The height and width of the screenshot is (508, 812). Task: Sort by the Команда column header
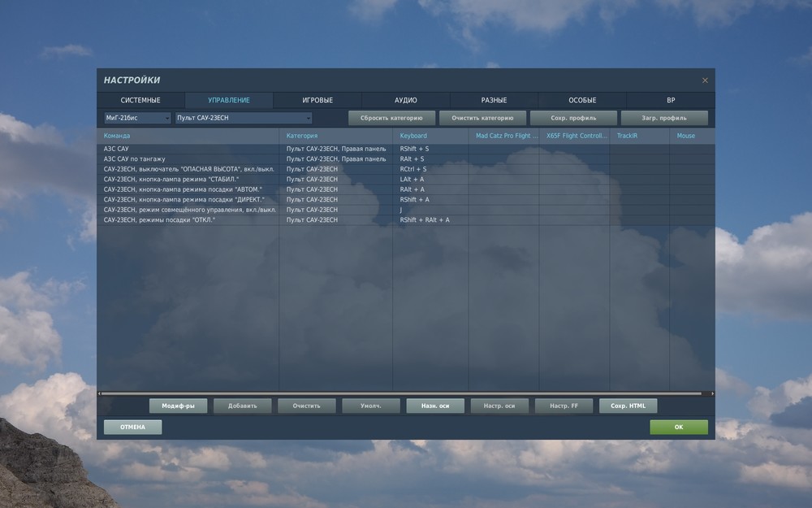pos(188,136)
